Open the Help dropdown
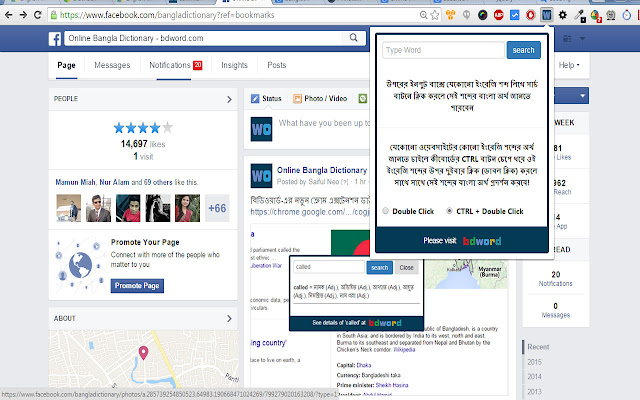Viewport: 640px width, 400px height. 569,65
